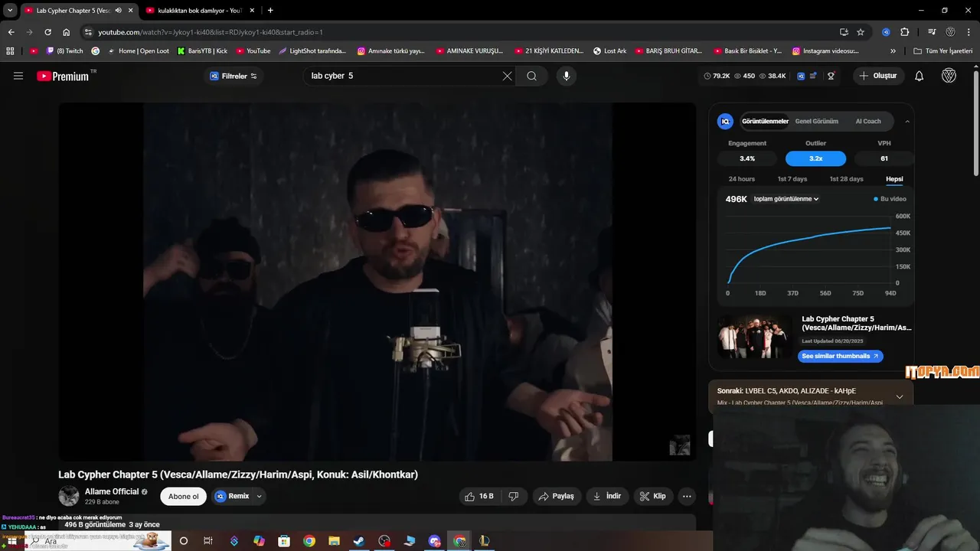Image resolution: width=980 pixels, height=551 pixels.
Task: Open the YouTube guide hamburger menu
Action: click(x=18, y=76)
